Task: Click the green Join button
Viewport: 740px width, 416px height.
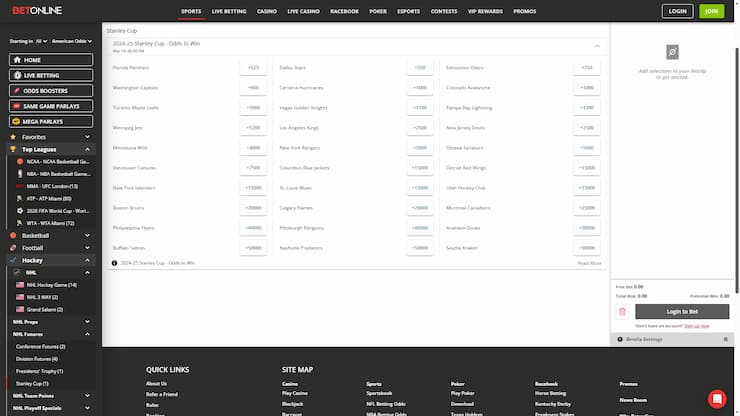Action: (x=710, y=12)
